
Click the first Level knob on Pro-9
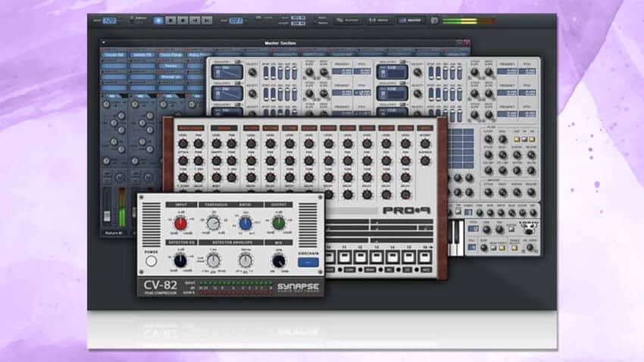click(x=183, y=144)
